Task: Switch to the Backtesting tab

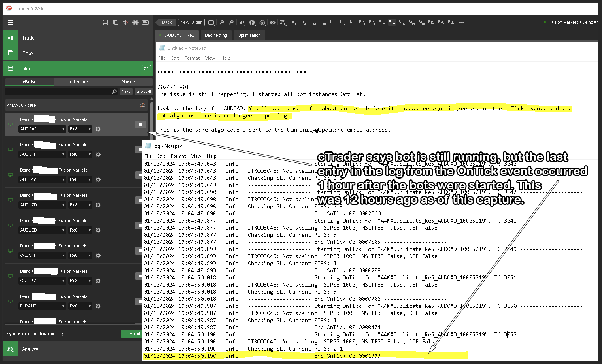Action: point(216,35)
